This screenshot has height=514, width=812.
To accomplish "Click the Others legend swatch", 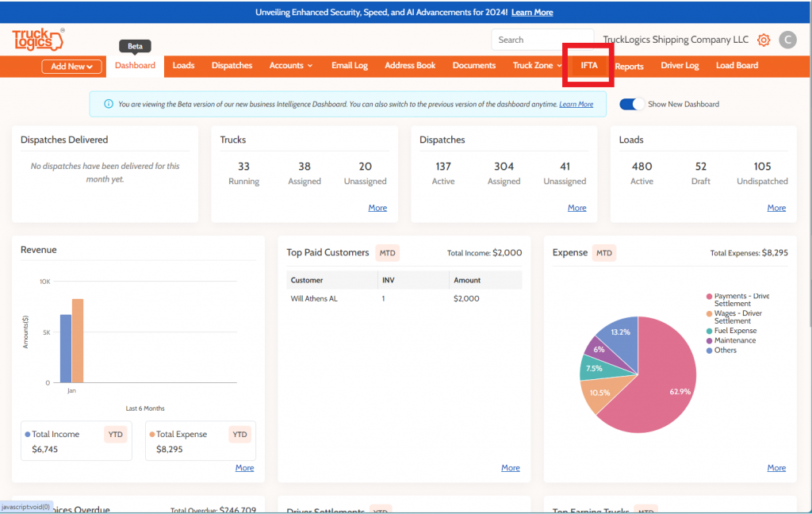I will coord(709,351).
